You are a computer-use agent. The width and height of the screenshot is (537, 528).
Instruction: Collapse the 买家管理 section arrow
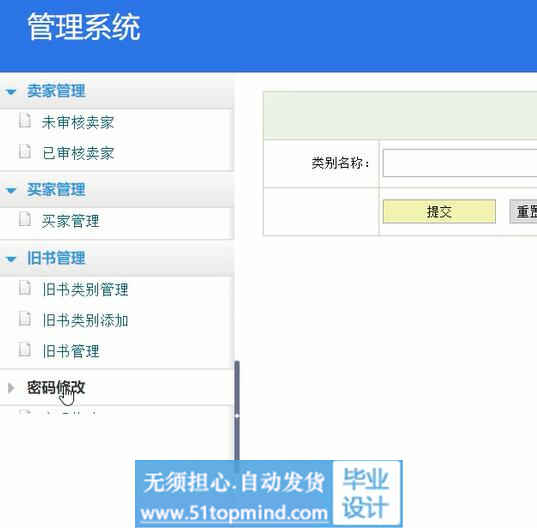point(11,190)
